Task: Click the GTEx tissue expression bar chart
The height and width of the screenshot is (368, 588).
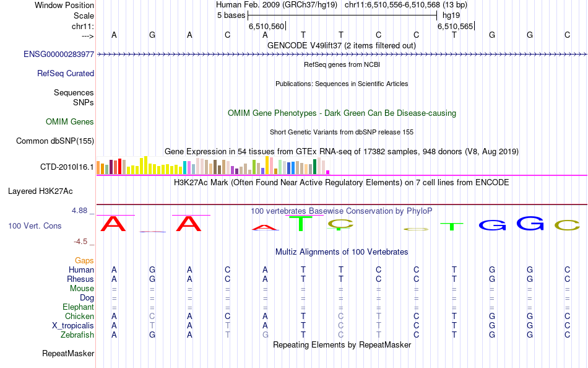Action: pos(213,165)
